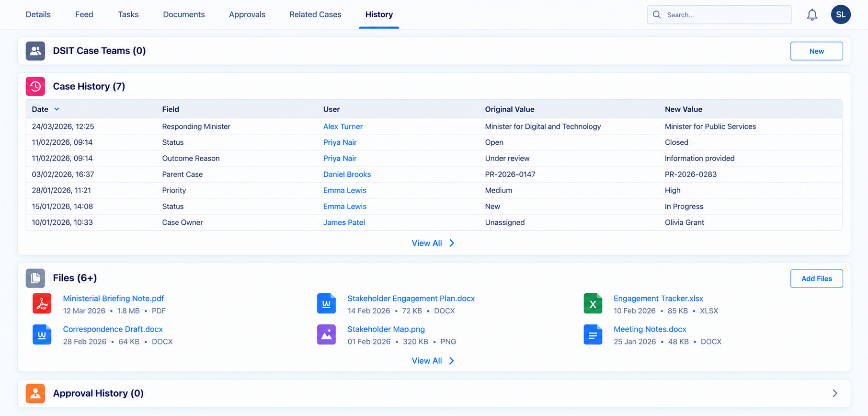Select the PR-2026-0283 new value cell
The height and width of the screenshot is (416, 868).
(691, 174)
